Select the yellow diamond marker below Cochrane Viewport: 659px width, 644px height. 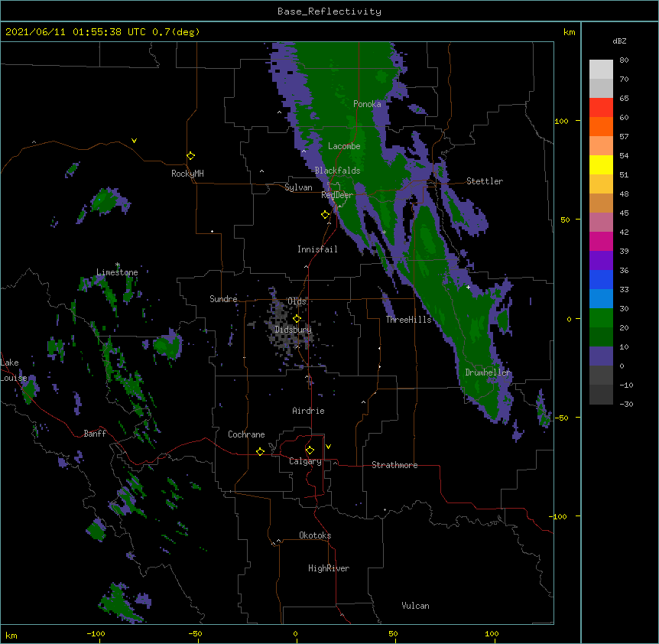260,451
